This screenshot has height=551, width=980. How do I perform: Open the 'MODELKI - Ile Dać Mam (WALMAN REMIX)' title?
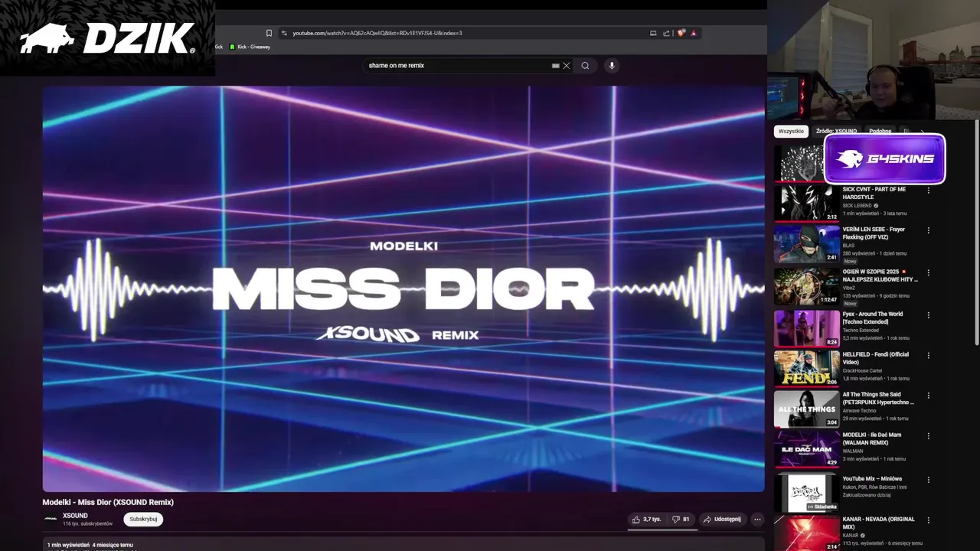872,439
